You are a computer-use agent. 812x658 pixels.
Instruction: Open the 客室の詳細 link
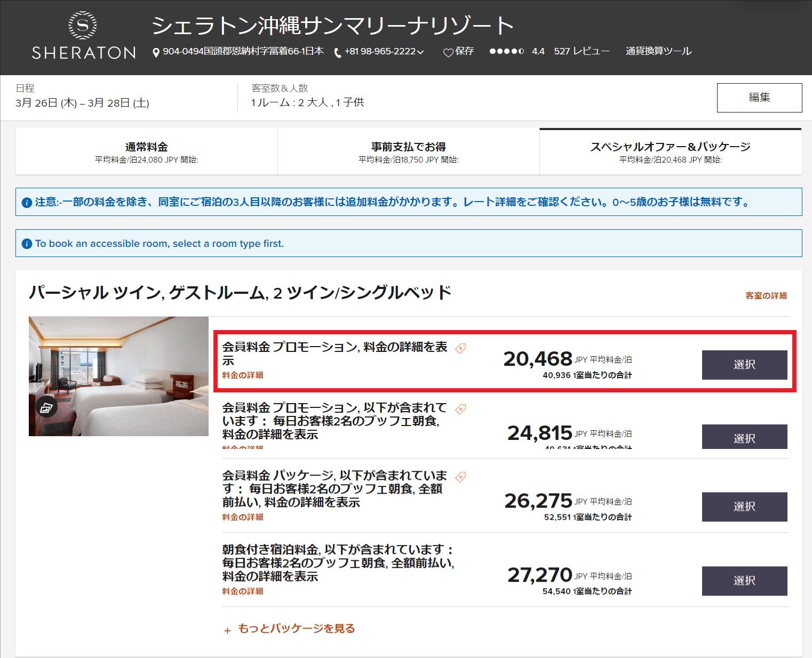(766, 295)
